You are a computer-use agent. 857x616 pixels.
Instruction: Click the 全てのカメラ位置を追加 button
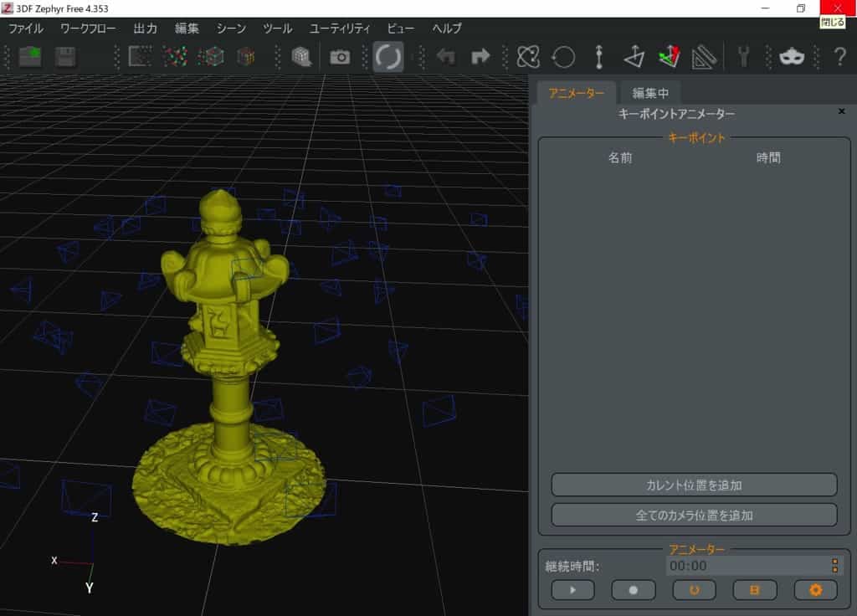coord(694,515)
